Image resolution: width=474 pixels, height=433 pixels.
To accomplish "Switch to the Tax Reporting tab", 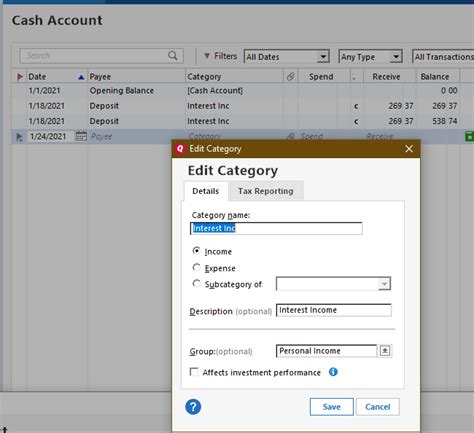I will click(266, 191).
